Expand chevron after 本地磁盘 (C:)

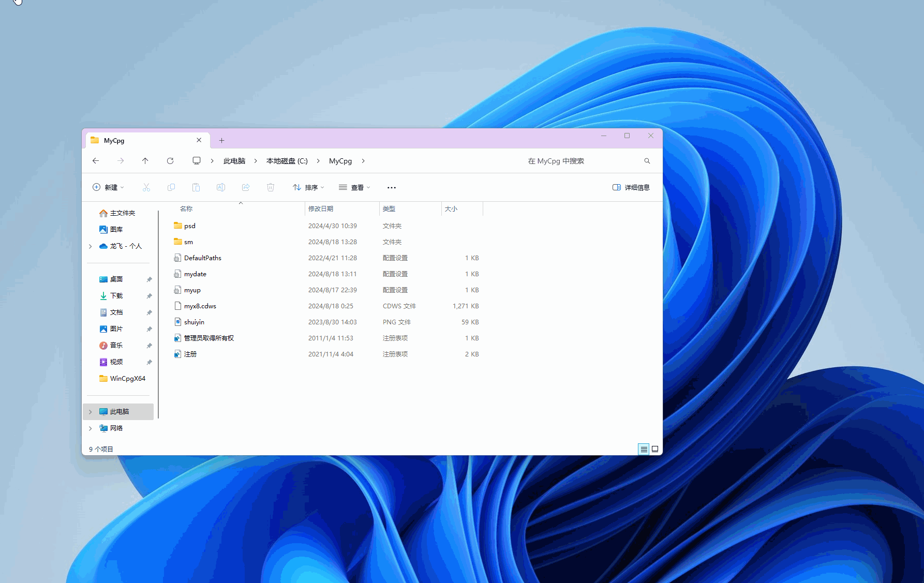318,161
